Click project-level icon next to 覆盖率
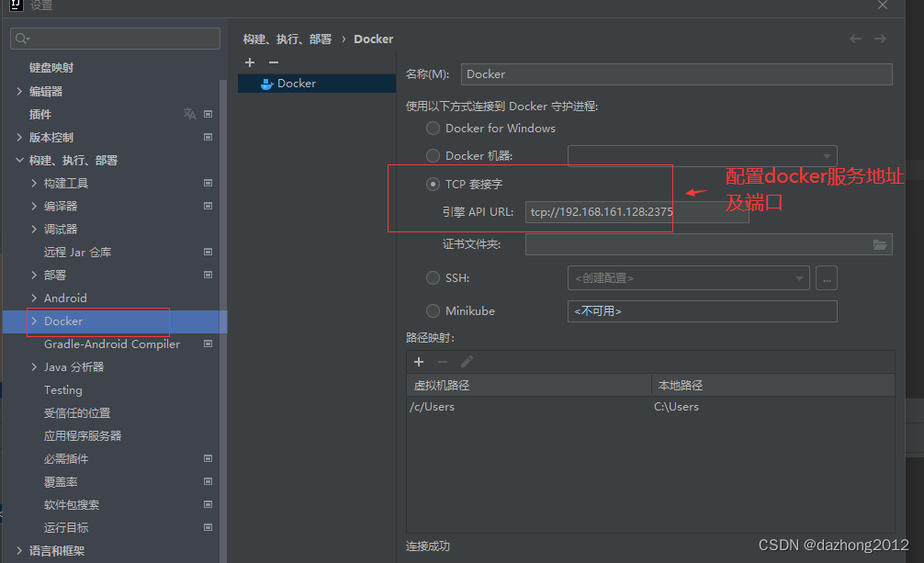924x563 pixels. pyautogui.click(x=208, y=481)
